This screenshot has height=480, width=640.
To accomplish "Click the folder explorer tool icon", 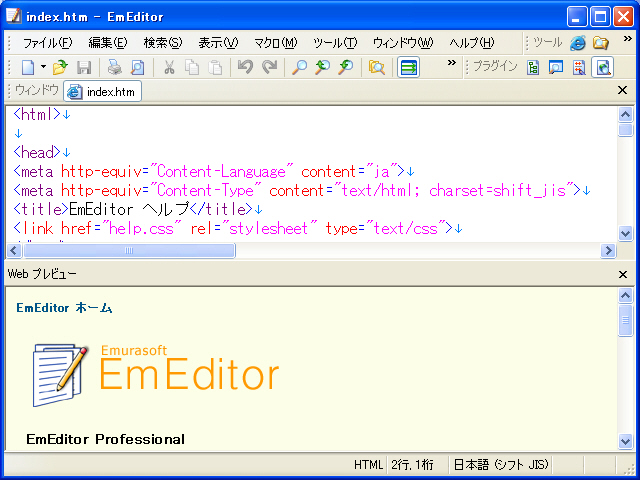I will [x=601, y=43].
